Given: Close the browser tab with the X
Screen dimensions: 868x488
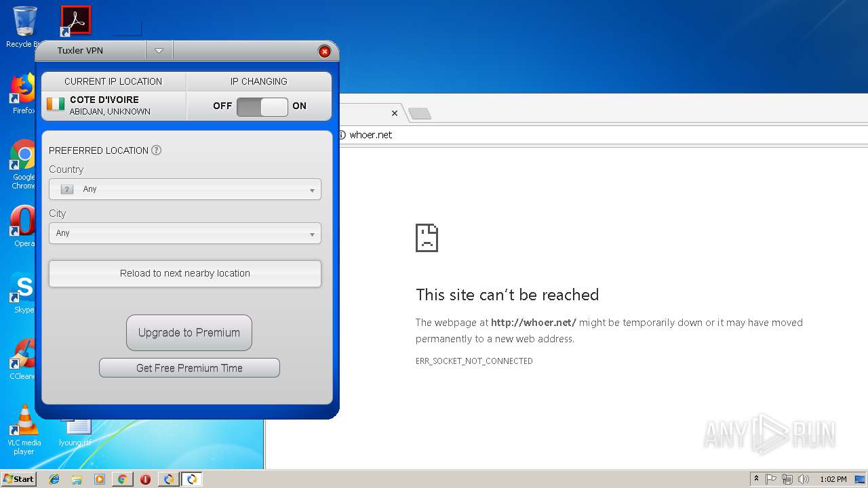Looking at the screenshot, I should point(395,113).
